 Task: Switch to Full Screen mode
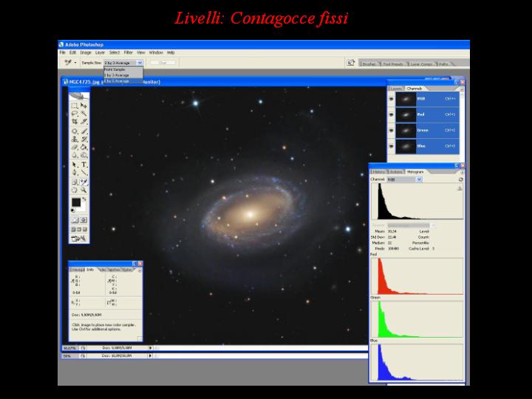click(x=85, y=229)
